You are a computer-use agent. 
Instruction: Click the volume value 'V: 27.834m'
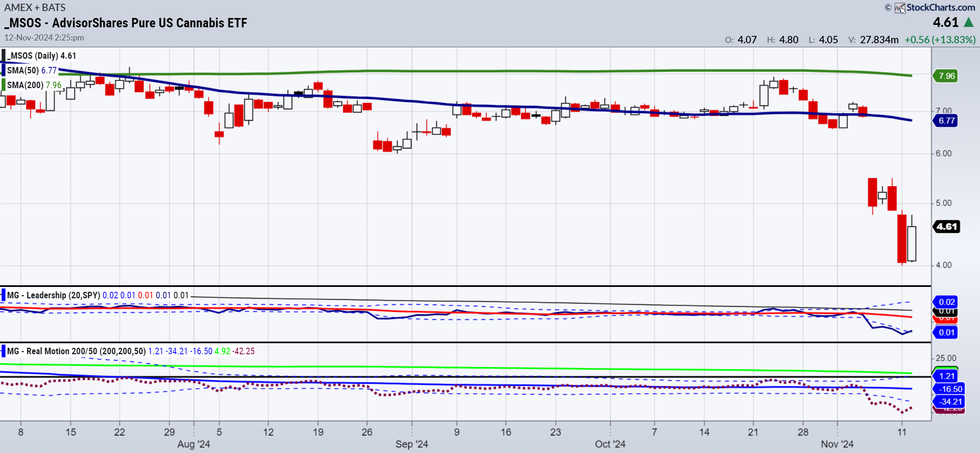coord(873,40)
